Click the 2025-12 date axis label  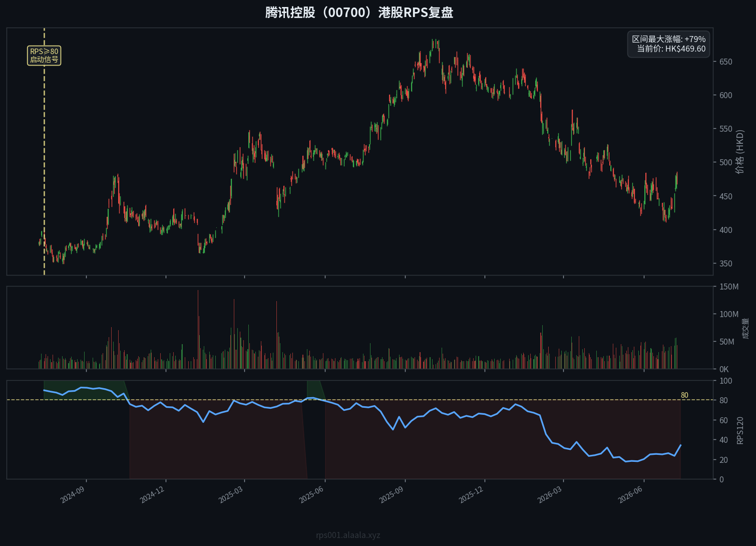click(x=471, y=494)
